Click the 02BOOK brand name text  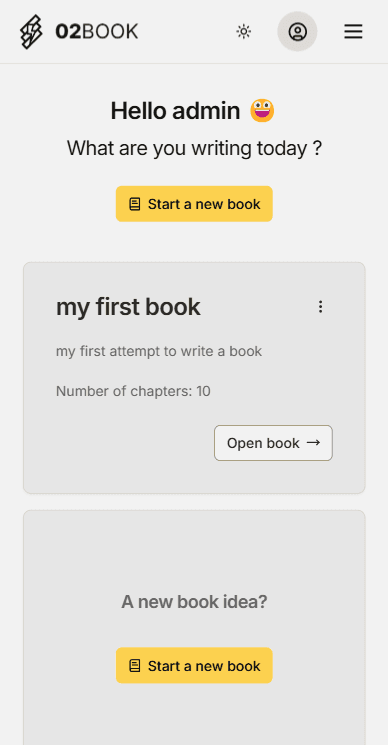coord(97,32)
